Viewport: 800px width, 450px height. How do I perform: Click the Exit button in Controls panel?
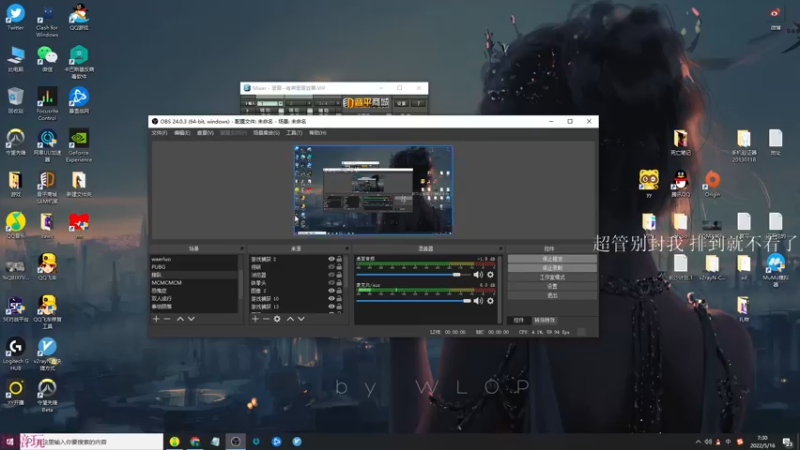[552, 295]
